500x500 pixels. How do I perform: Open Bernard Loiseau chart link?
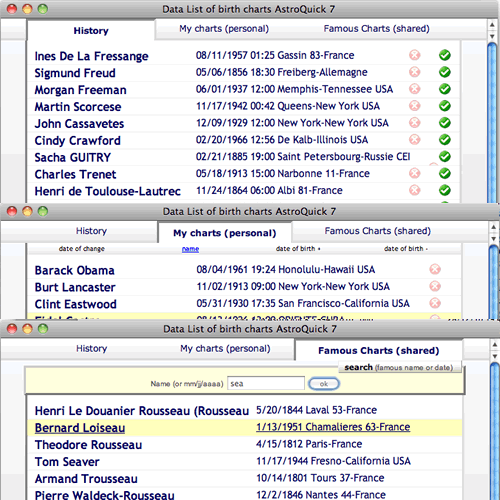[x=80, y=428]
